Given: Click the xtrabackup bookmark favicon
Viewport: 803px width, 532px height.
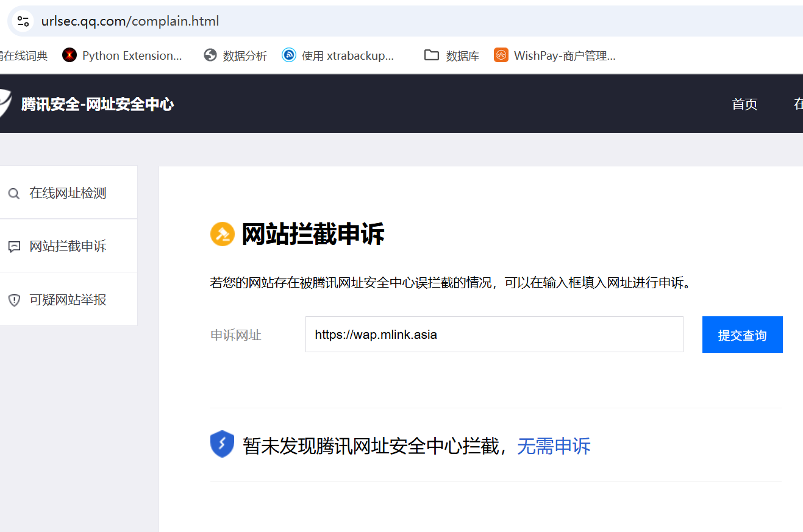Looking at the screenshot, I should pyautogui.click(x=289, y=55).
